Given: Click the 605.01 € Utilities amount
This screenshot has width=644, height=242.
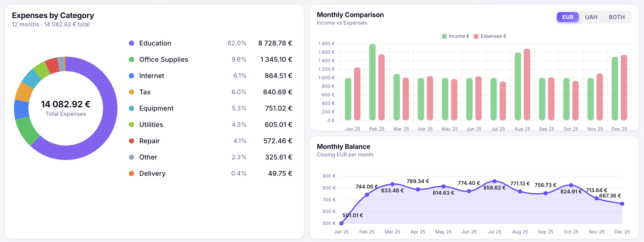Looking at the screenshot, I should click(x=278, y=125).
